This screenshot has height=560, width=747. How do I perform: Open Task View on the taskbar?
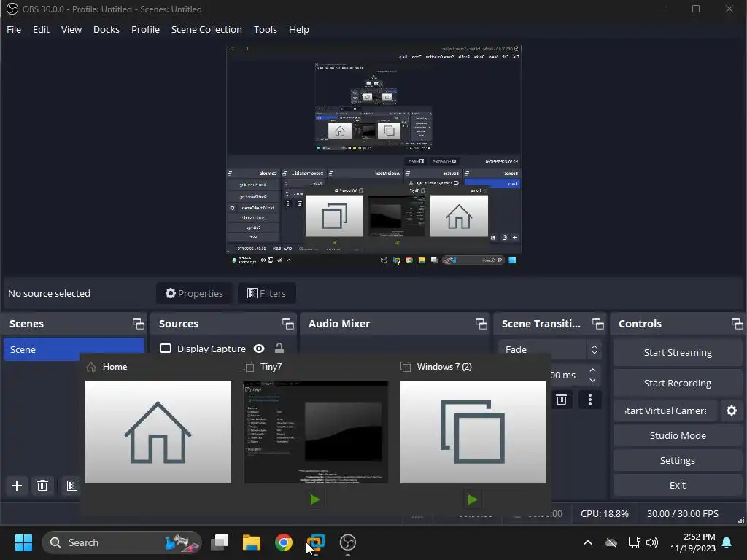pyautogui.click(x=220, y=542)
